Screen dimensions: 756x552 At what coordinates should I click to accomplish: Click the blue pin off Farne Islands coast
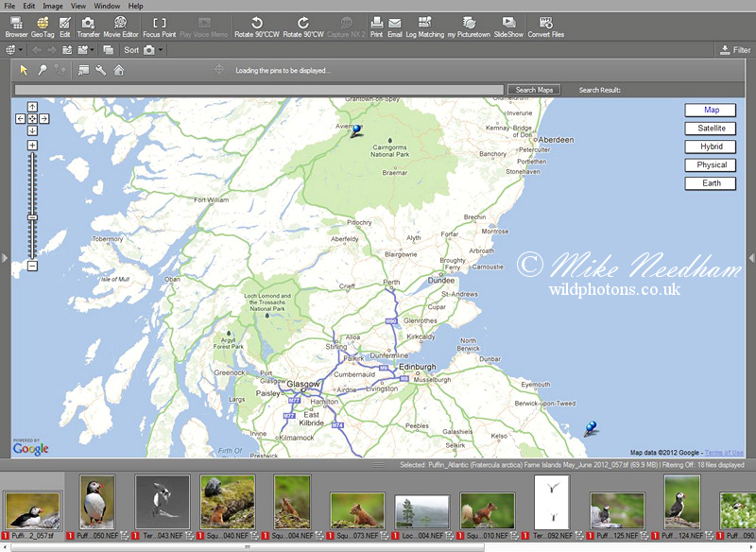coord(590,428)
